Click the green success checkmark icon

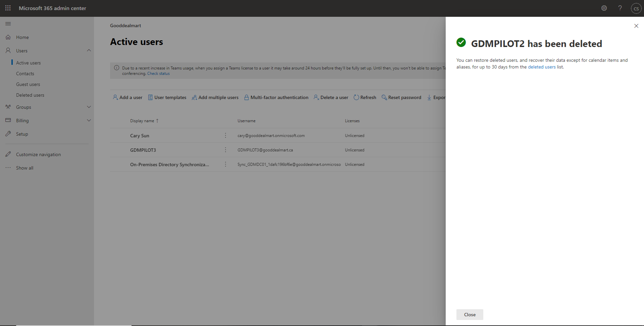[x=461, y=42]
